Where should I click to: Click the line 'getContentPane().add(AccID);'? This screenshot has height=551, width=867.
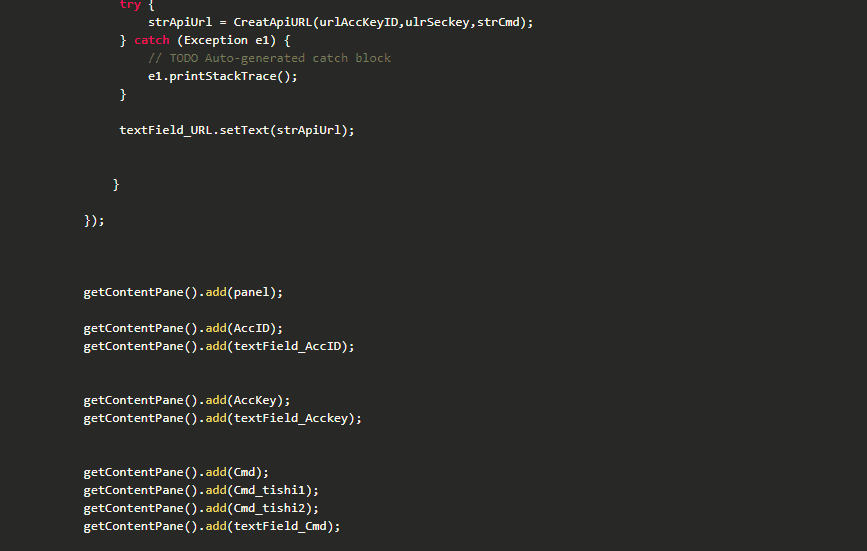pyautogui.click(x=183, y=328)
